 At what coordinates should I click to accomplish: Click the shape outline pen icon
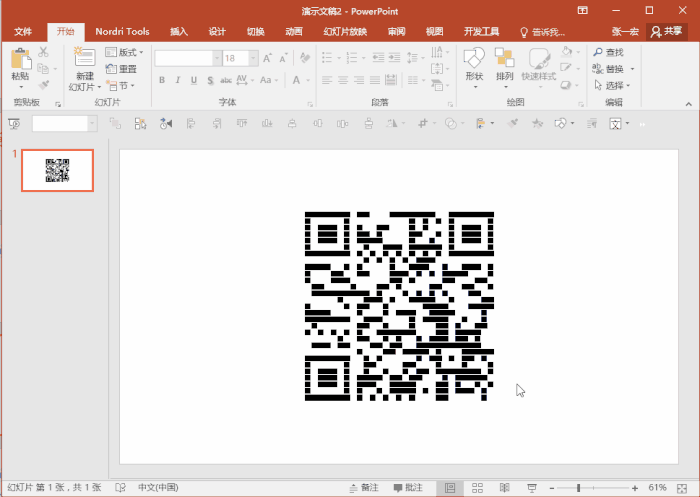[566, 68]
